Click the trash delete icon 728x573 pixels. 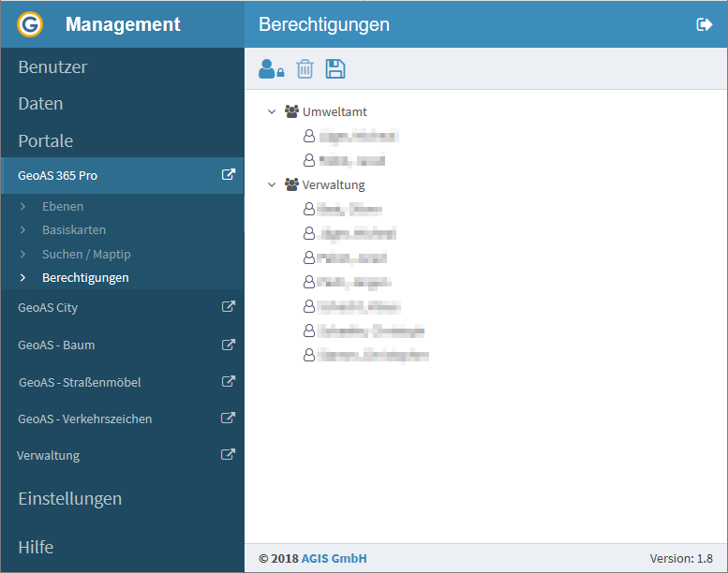[x=305, y=69]
